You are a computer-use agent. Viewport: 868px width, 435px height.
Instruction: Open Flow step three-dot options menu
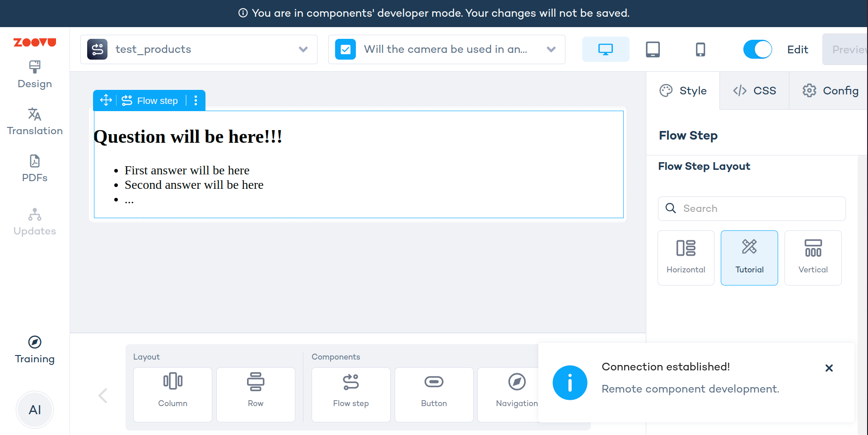[x=196, y=100]
